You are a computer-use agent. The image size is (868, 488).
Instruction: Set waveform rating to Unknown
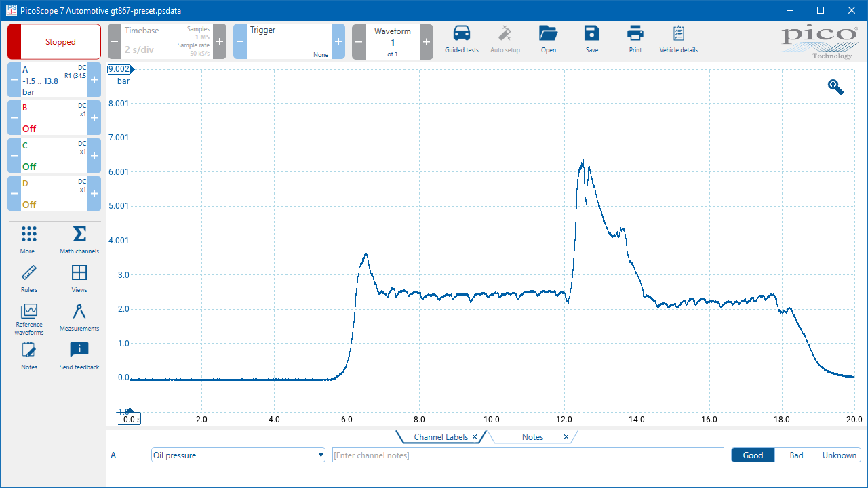pyautogui.click(x=839, y=455)
